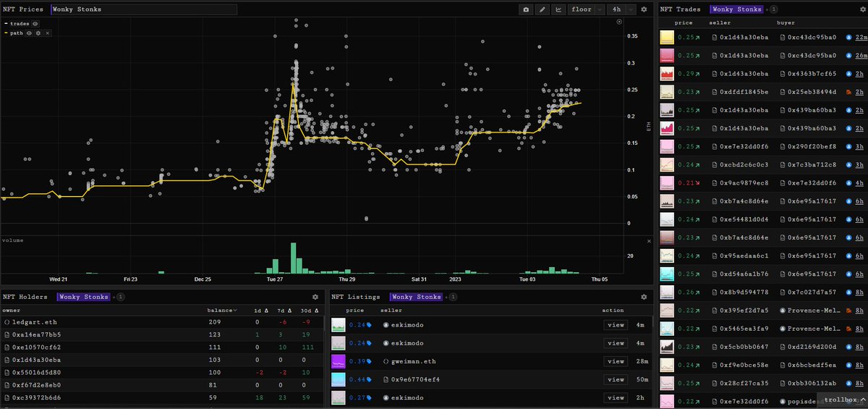Open the 26m trade time link
Screen dimensions: 868x409
tap(860, 55)
